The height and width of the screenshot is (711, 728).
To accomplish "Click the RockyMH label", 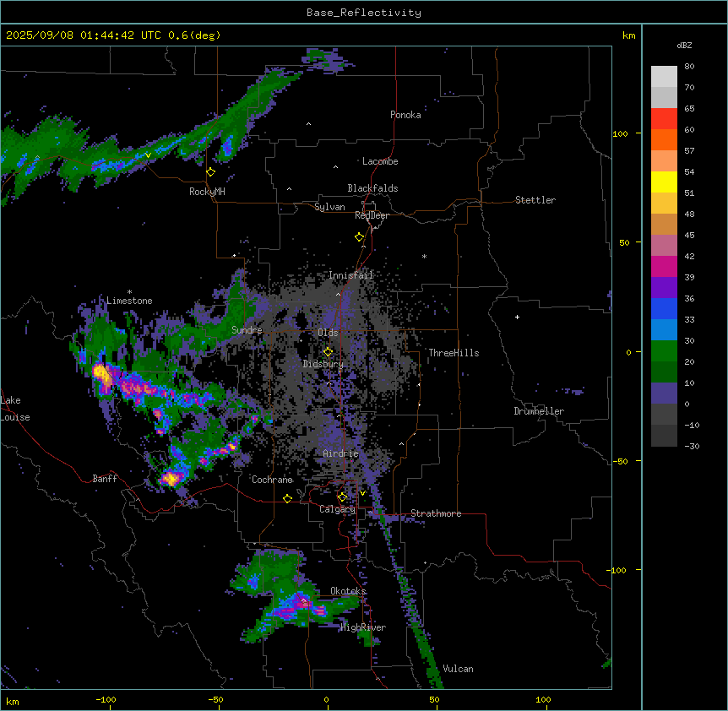I will tap(207, 192).
